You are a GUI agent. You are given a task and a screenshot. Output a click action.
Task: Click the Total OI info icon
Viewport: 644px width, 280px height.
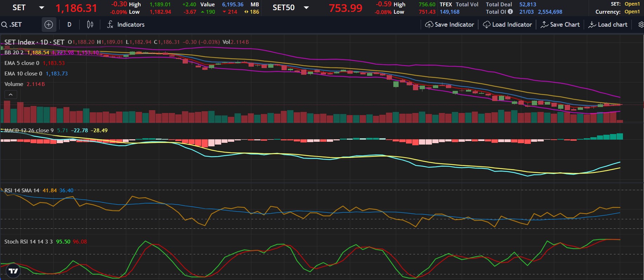tap(510, 12)
